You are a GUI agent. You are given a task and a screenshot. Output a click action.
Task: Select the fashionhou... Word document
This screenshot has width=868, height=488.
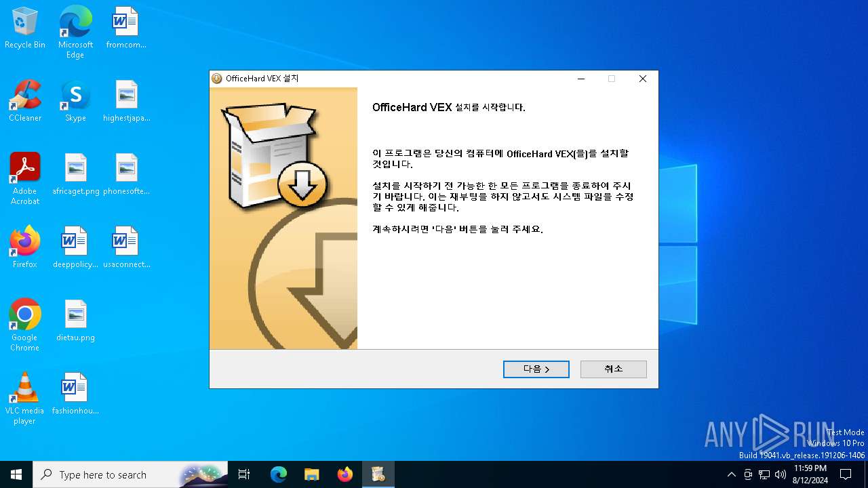click(x=75, y=394)
